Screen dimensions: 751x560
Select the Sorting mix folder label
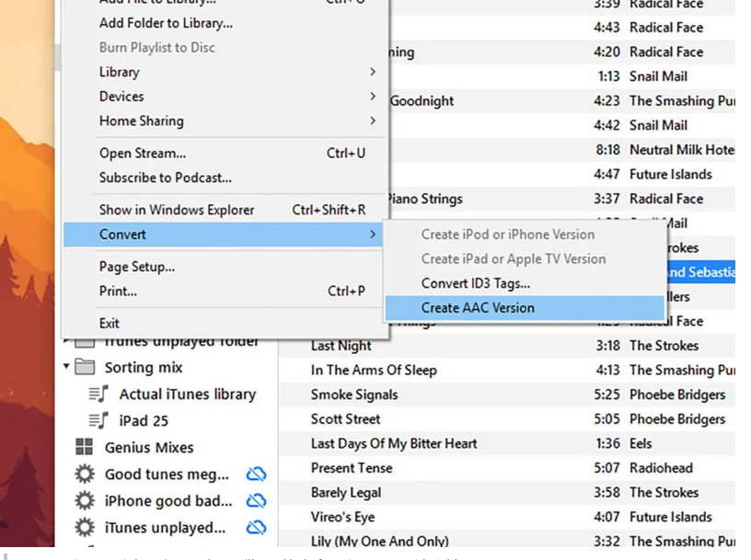(144, 367)
